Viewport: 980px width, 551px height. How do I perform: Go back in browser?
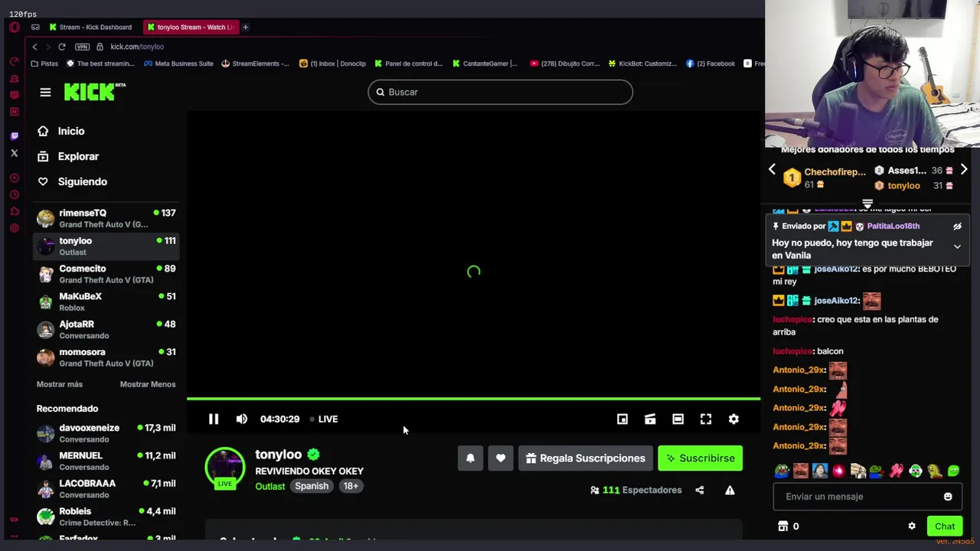point(34,47)
